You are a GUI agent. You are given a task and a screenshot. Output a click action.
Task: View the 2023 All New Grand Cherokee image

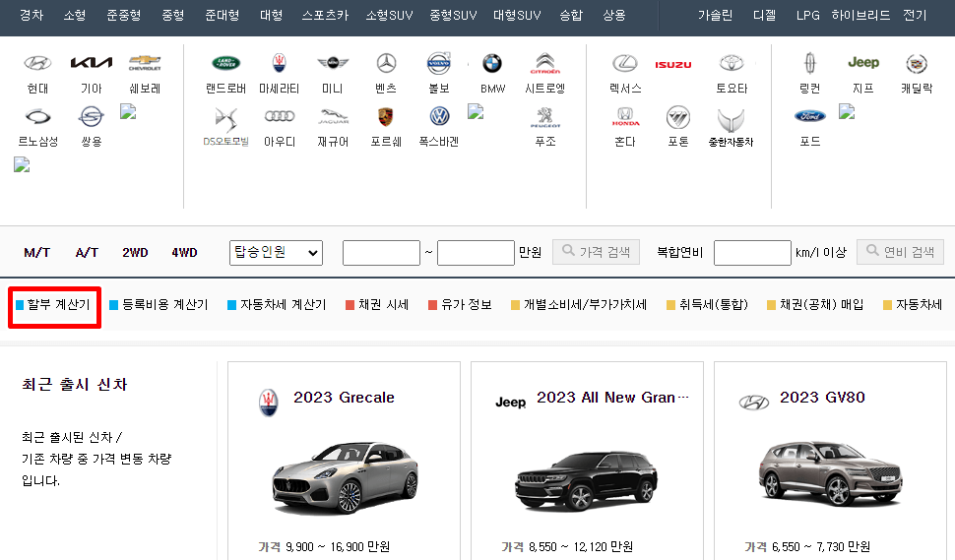586,481
